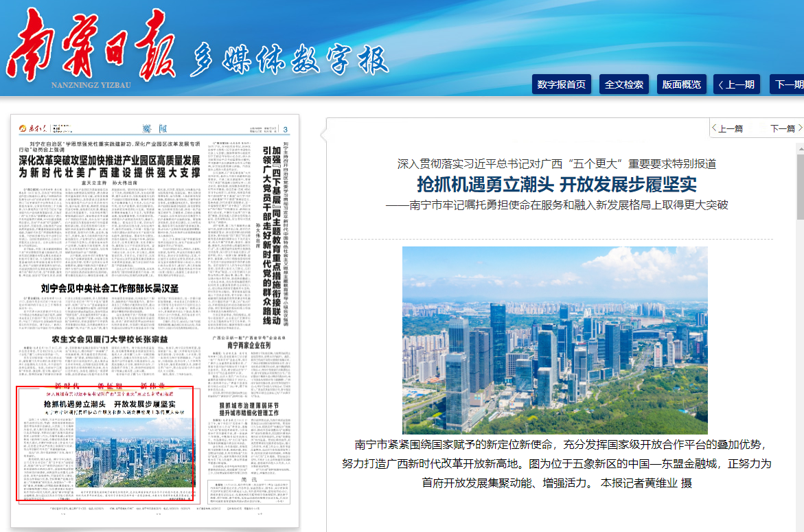Open the 深化改革突破攻坚 headline story on the page
This screenshot has height=532, width=804.
109,167
